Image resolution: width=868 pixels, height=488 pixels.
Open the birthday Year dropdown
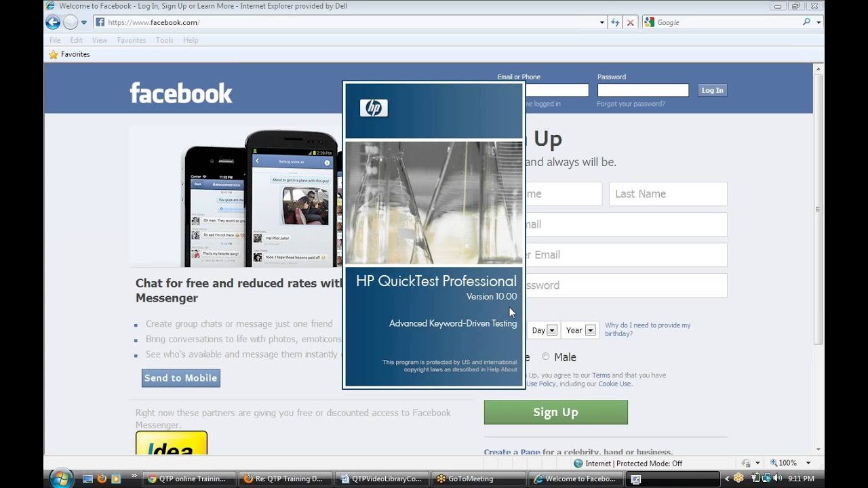tap(580, 330)
